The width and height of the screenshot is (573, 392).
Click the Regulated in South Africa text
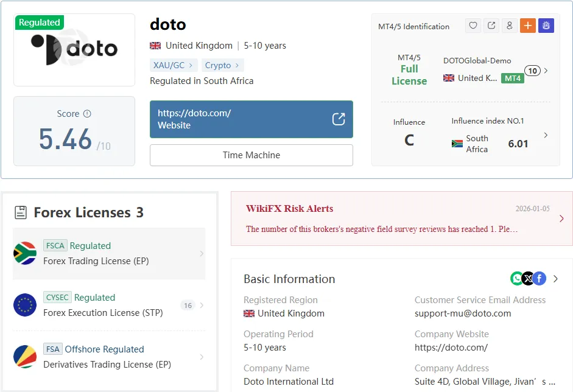(202, 81)
